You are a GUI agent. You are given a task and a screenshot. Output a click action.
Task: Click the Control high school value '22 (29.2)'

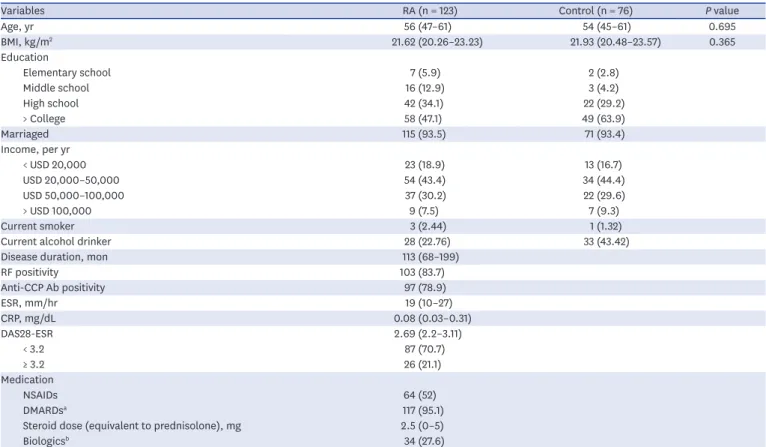pyautogui.click(x=604, y=104)
